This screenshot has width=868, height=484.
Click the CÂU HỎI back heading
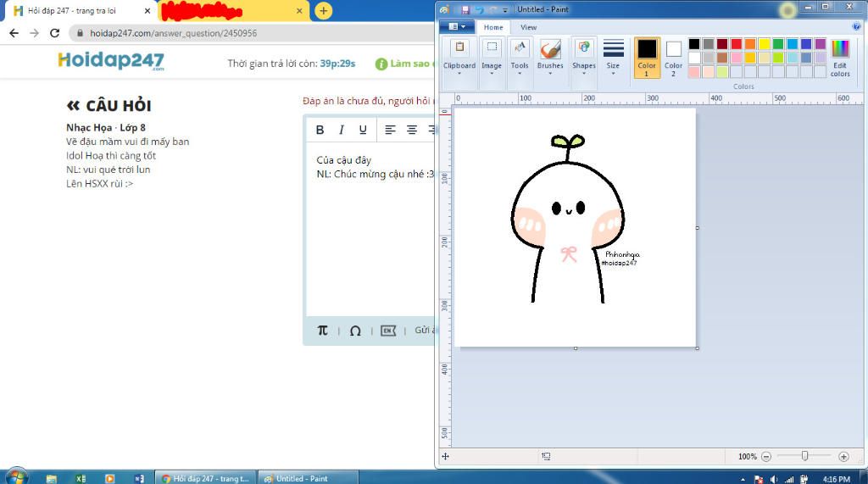click(108, 105)
